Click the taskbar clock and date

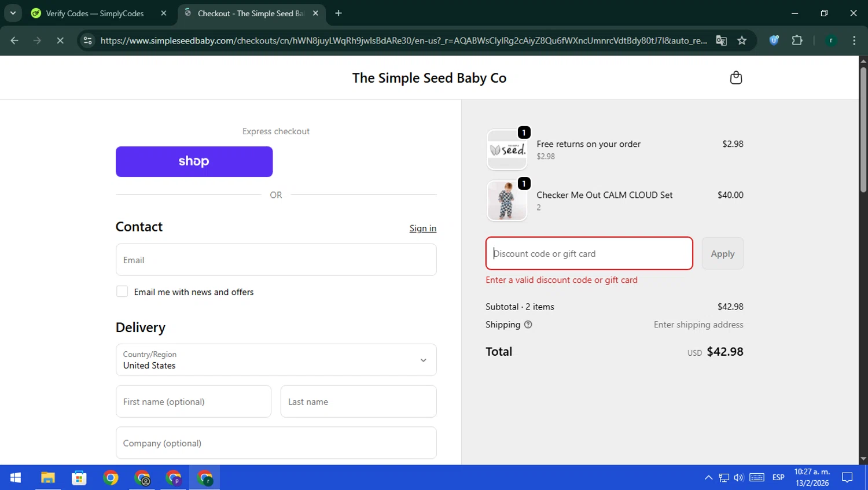click(812, 477)
